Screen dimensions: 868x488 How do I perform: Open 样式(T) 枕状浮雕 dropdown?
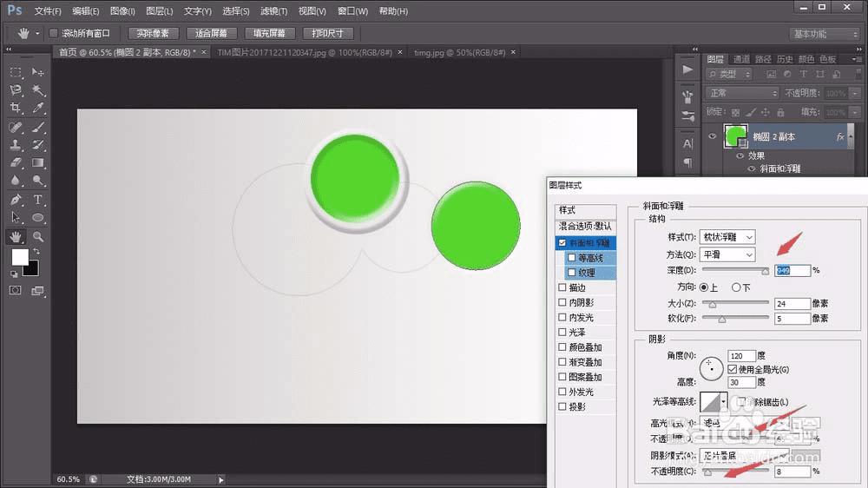pyautogui.click(x=727, y=237)
